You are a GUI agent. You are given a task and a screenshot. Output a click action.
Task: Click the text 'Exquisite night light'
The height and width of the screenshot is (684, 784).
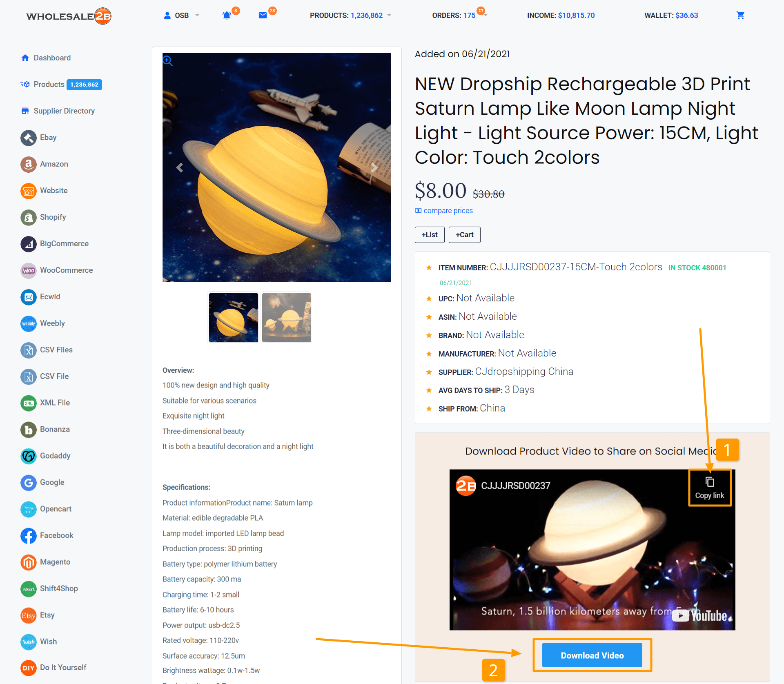point(194,416)
